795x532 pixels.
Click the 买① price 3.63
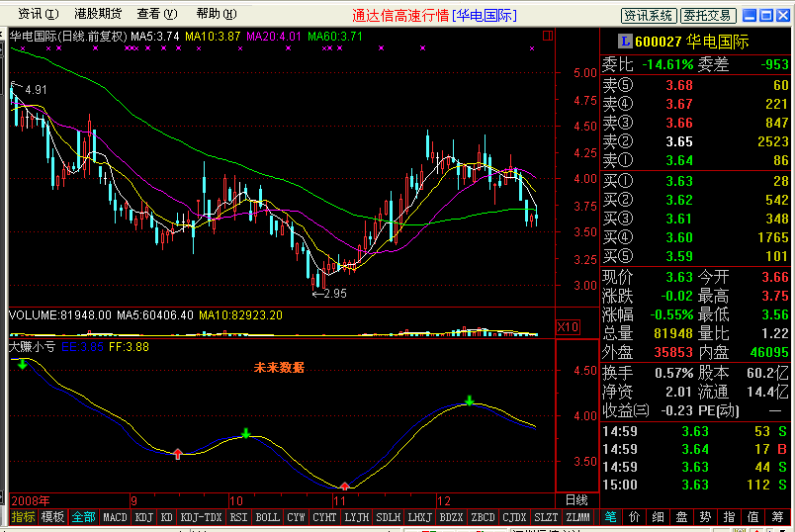679,181
